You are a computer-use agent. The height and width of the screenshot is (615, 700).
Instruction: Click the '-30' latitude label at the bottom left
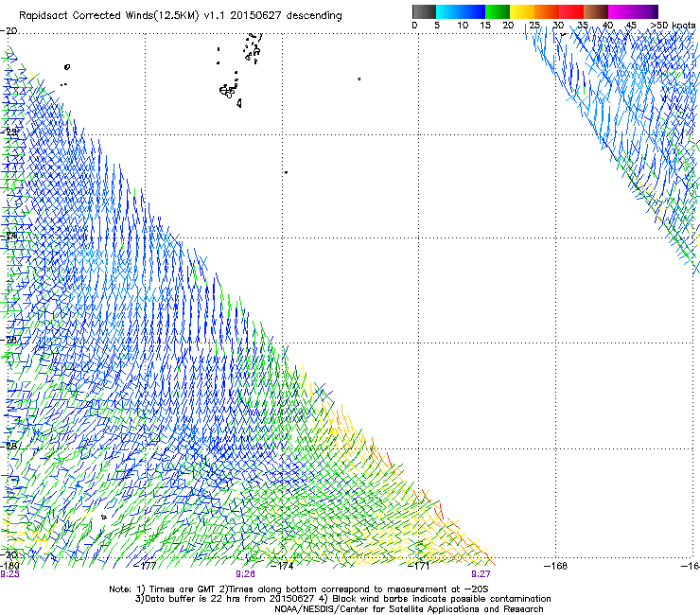click(x=9, y=555)
